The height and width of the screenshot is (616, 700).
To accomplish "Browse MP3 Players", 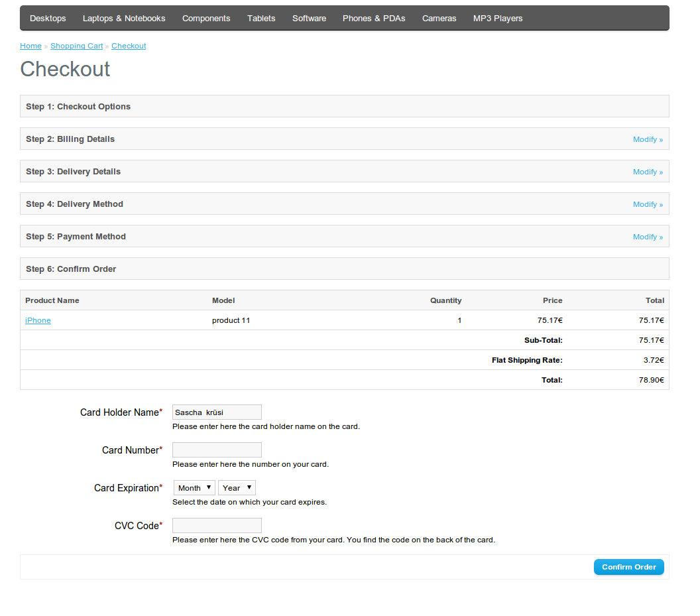I will 497,18.
